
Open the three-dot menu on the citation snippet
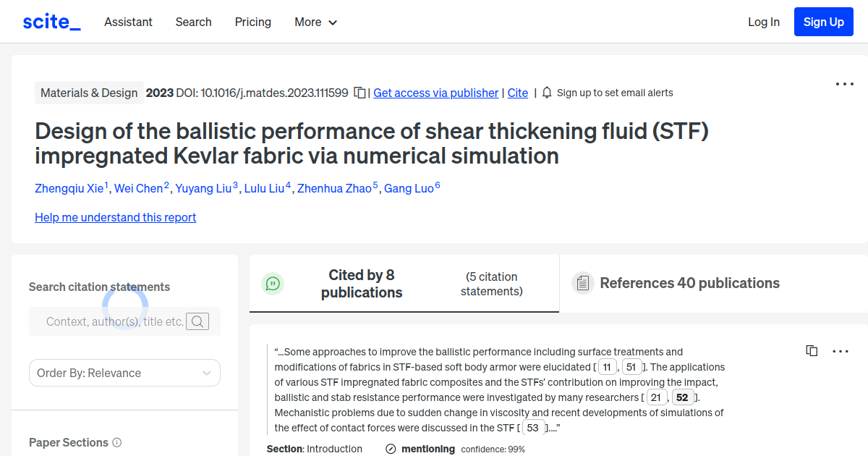[x=841, y=351]
